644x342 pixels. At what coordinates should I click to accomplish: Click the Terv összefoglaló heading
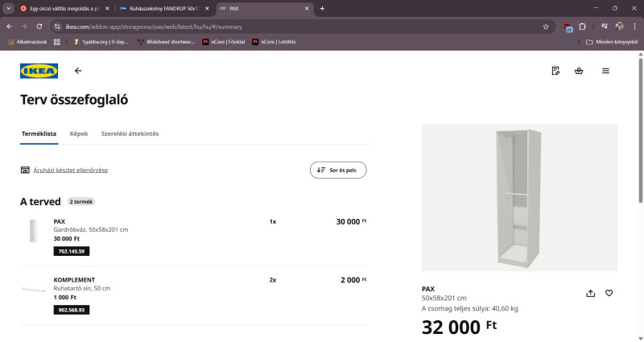tap(74, 100)
